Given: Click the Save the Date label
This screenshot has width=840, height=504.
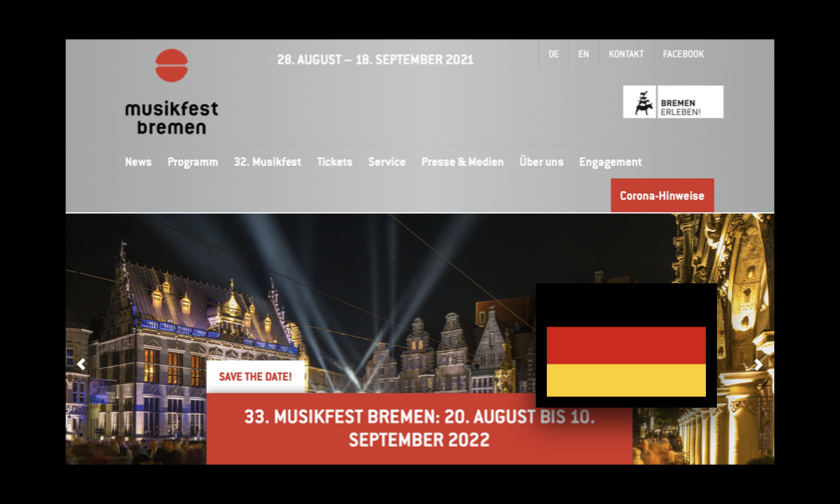Looking at the screenshot, I should (x=256, y=377).
